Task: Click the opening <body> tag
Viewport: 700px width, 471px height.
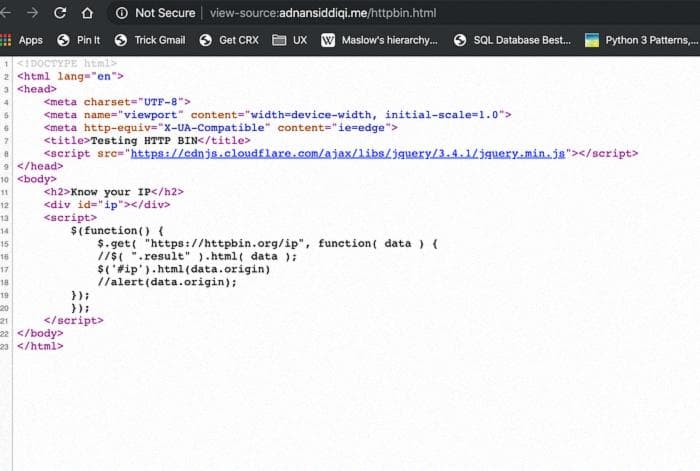Action: [x=37, y=179]
